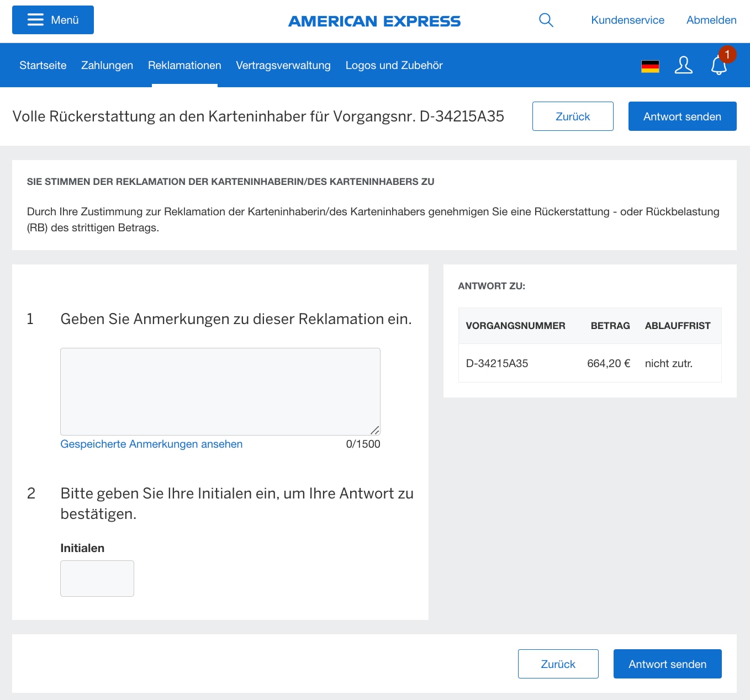View the notification badge showing 1
The height and width of the screenshot is (700, 750).
[727, 55]
